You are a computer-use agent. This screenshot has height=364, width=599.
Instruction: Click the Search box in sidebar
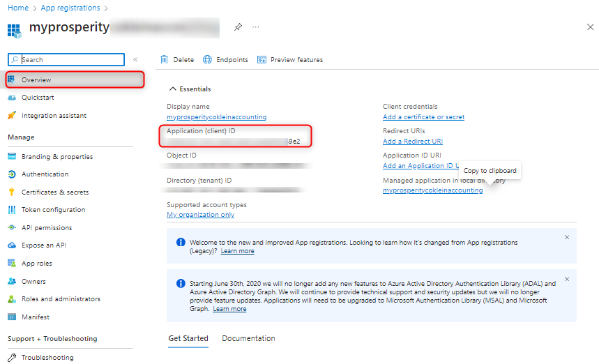click(66, 59)
